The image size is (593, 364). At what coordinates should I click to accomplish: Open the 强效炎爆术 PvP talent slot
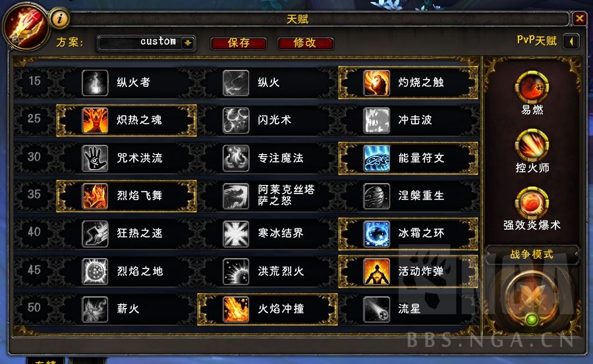coord(532,203)
